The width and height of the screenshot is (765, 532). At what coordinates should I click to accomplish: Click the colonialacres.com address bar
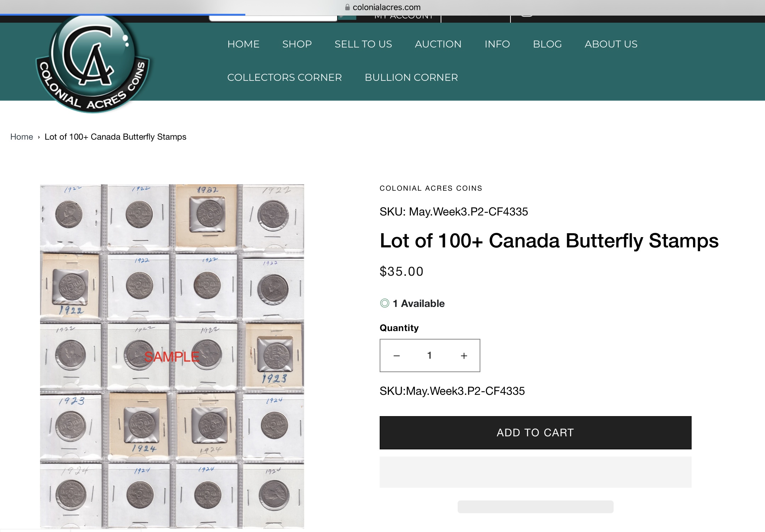click(386, 7)
